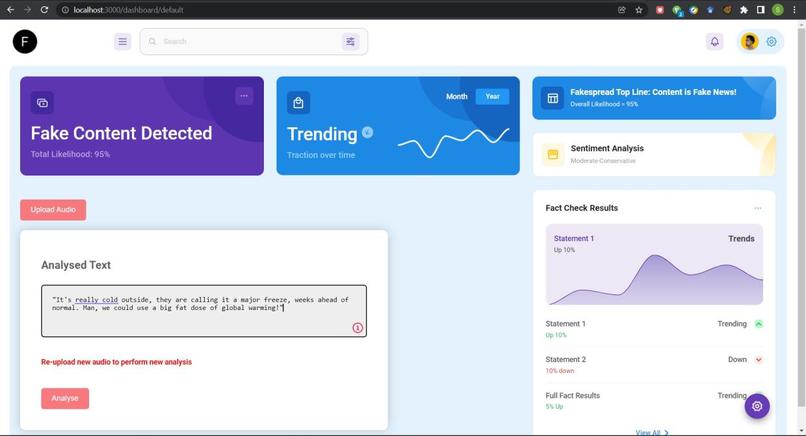Click the browser side panel icon
806x436 pixels.
(760, 10)
